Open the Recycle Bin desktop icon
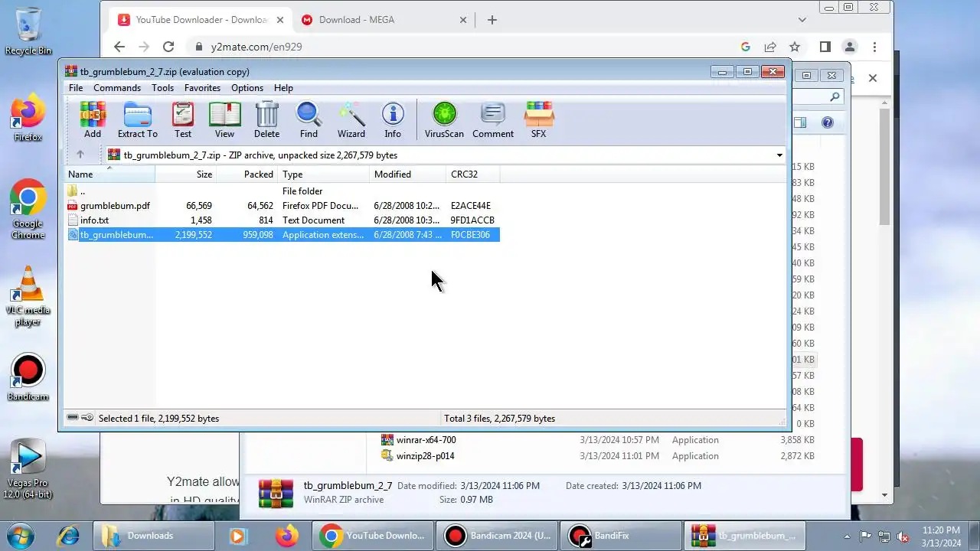This screenshot has height=551, width=980. (x=28, y=31)
